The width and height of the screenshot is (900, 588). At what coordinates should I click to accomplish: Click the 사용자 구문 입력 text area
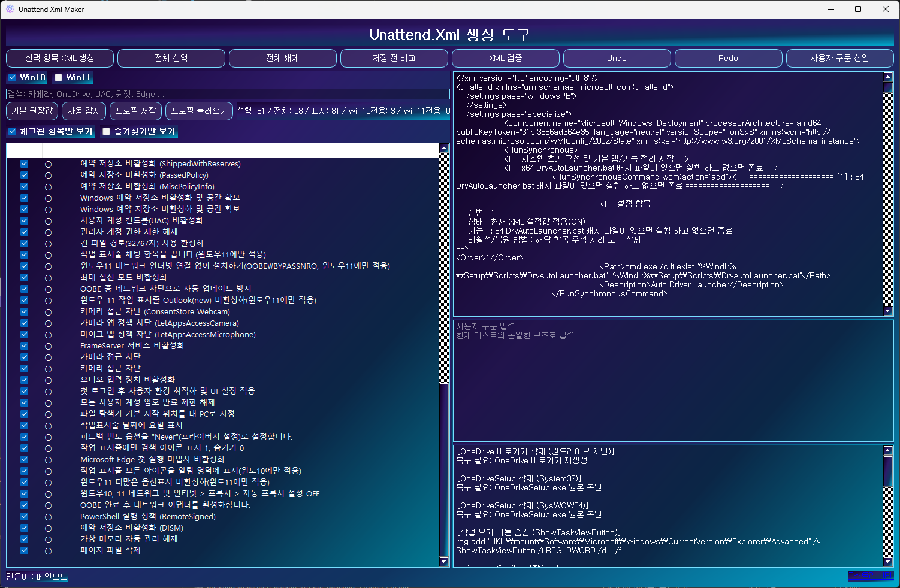coord(674,381)
